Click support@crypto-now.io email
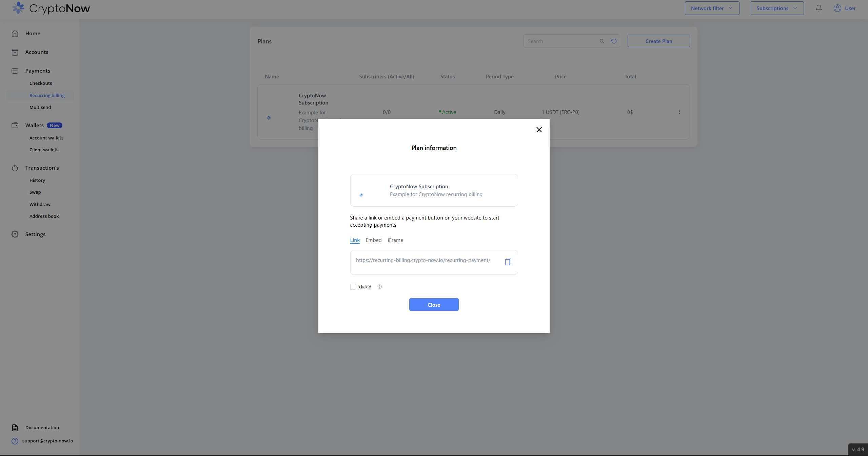 (48, 441)
